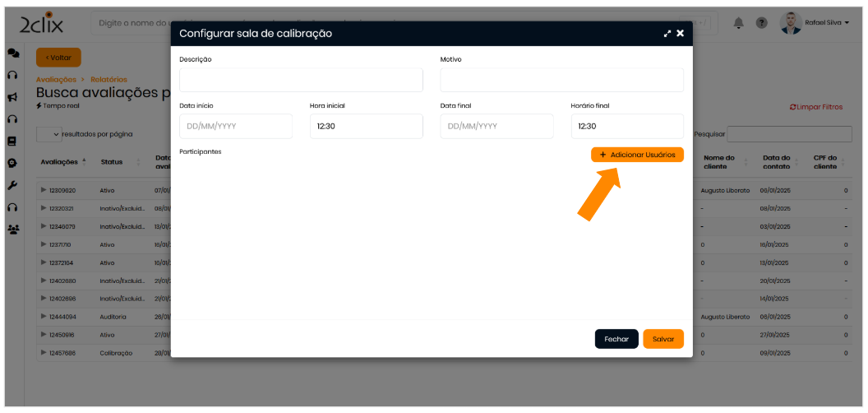Click the Limpar Filtros link

[815, 107]
